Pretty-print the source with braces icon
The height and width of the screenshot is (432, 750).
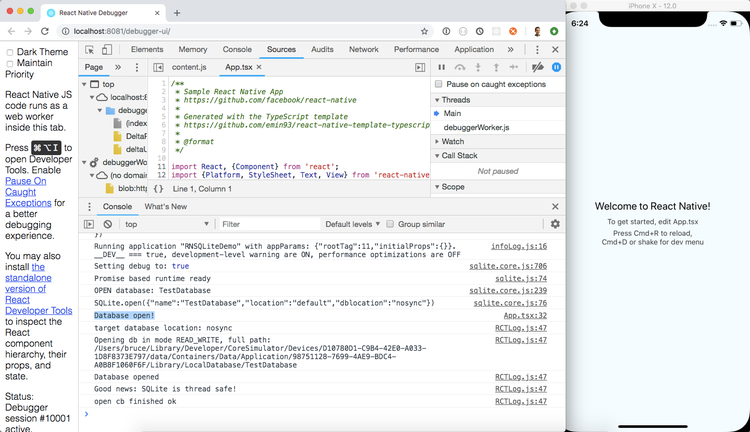[x=158, y=189]
